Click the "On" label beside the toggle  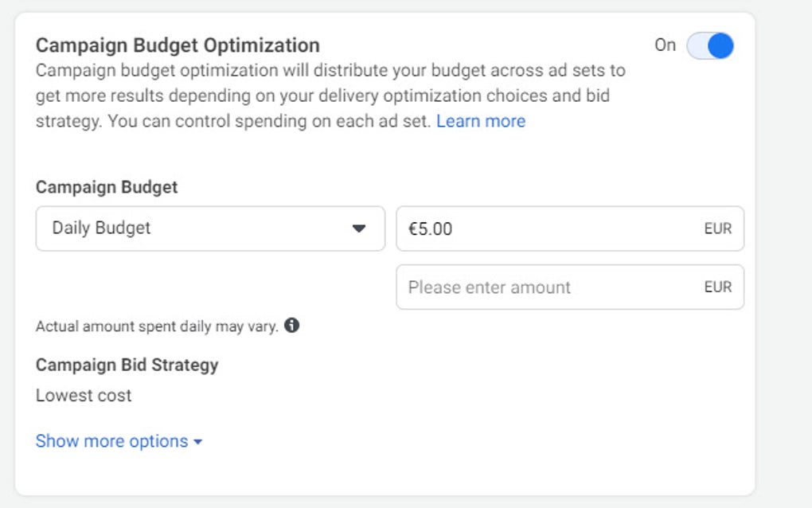665,45
